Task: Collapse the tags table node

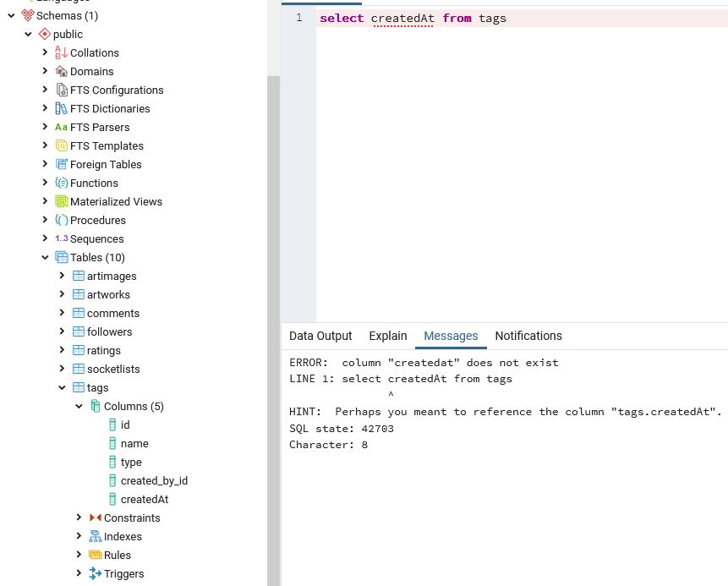Action: [x=62, y=386]
